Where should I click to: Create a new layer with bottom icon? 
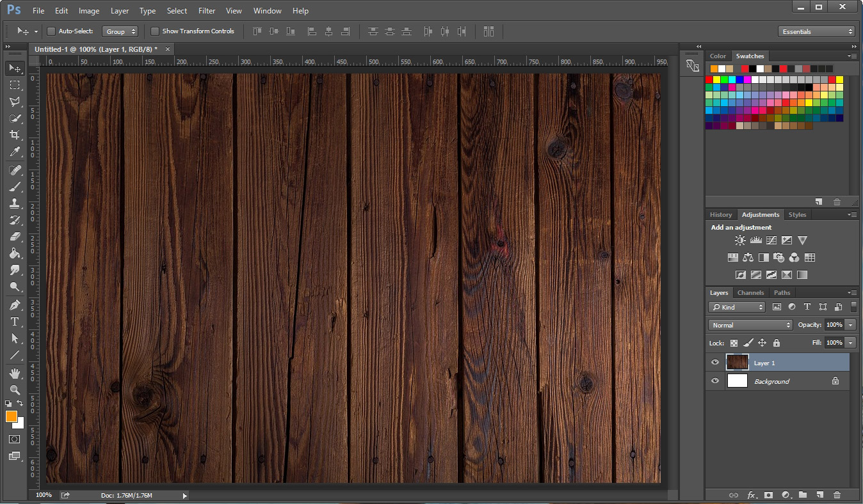click(x=820, y=495)
